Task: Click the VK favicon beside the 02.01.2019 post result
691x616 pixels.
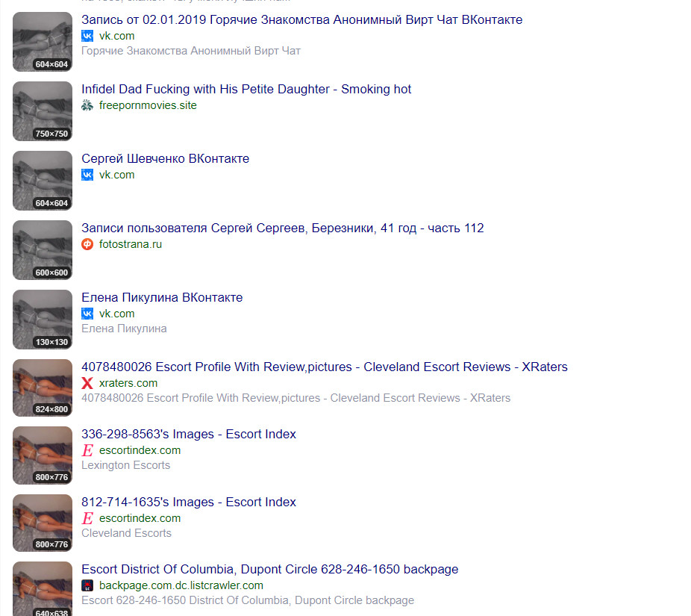Action: point(87,36)
